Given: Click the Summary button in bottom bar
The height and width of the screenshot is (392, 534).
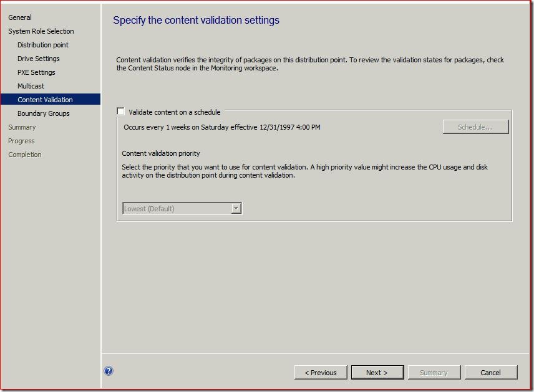Looking at the screenshot, I should pos(434,373).
